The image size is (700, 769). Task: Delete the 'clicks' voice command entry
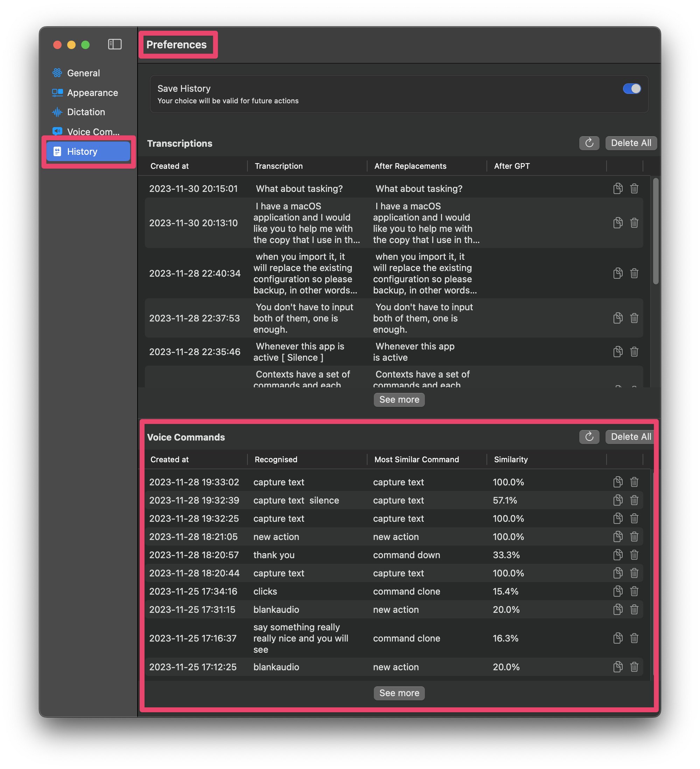(x=634, y=591)
